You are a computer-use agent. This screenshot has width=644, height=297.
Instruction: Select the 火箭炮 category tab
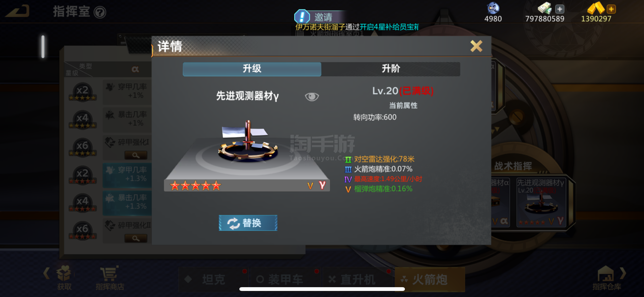coord(430,280)
